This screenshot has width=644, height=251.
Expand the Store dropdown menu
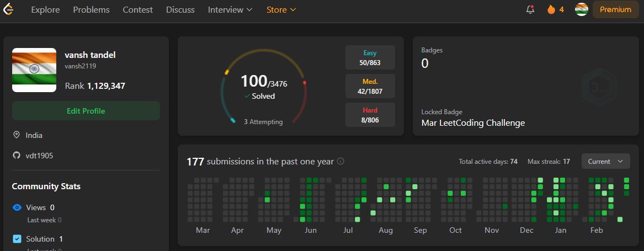tap(281, 10)
